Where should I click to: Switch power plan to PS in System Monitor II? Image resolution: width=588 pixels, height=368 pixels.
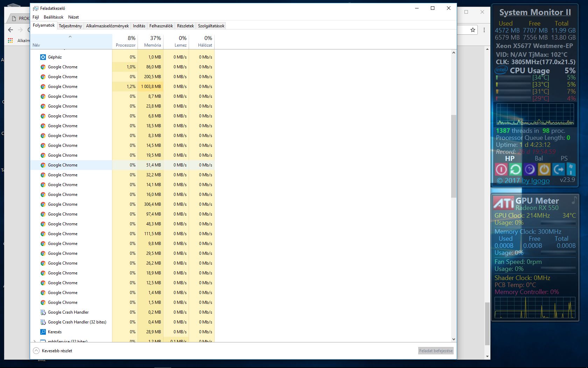pyautogui.click(x=564, y=158)
